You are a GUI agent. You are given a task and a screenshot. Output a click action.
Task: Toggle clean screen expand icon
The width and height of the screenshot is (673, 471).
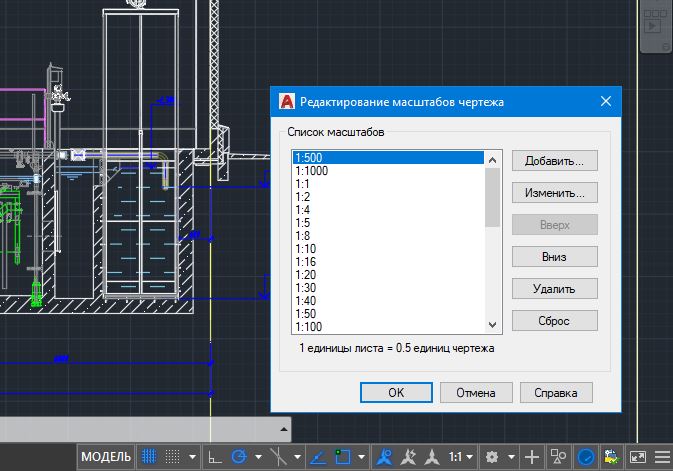click(638, 457)
